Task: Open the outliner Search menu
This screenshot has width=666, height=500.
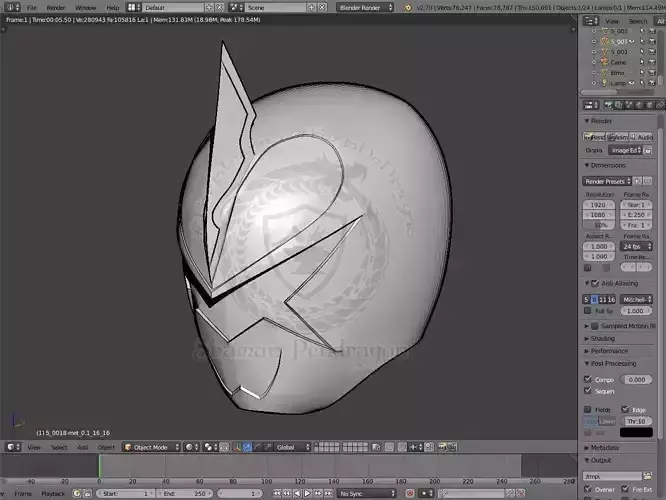Action: [638, 21]
